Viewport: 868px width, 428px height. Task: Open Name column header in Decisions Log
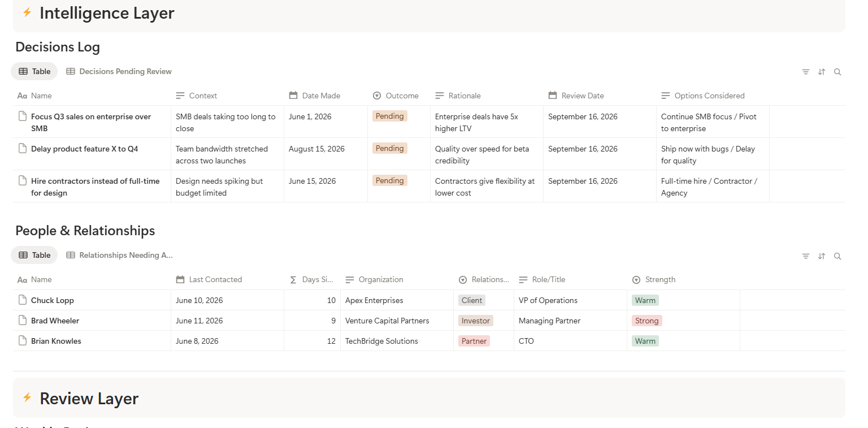tap(92, 96)
